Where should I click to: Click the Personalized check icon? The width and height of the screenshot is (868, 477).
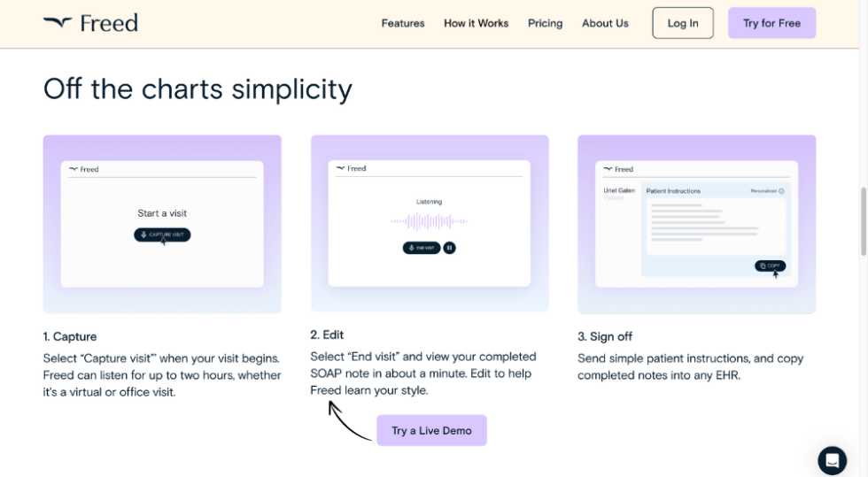[781, 191]
